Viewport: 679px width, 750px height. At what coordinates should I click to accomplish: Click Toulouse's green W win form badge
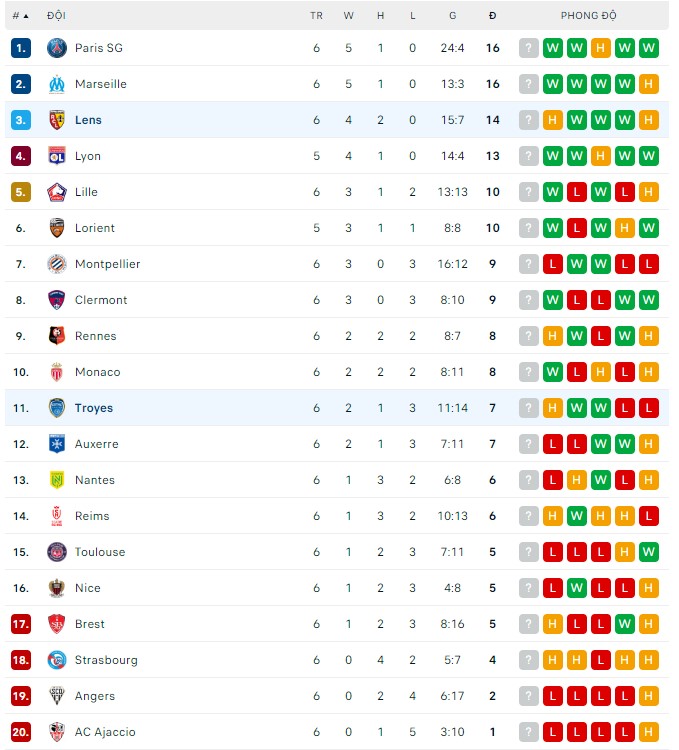(649, 552)
